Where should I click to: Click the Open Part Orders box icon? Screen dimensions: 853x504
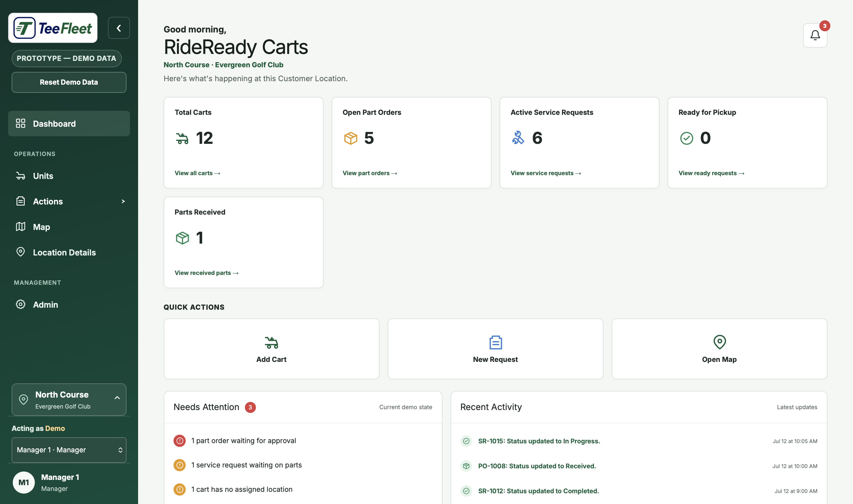click(350, 138)
